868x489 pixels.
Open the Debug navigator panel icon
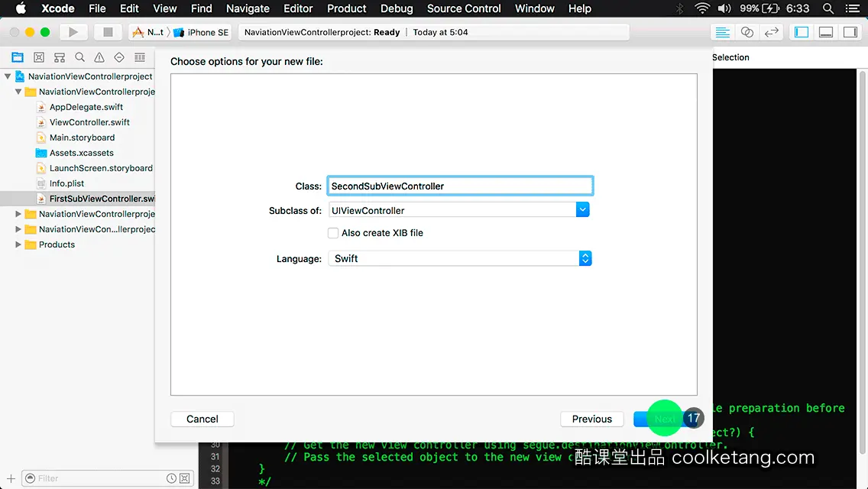[x=140, y=57]
